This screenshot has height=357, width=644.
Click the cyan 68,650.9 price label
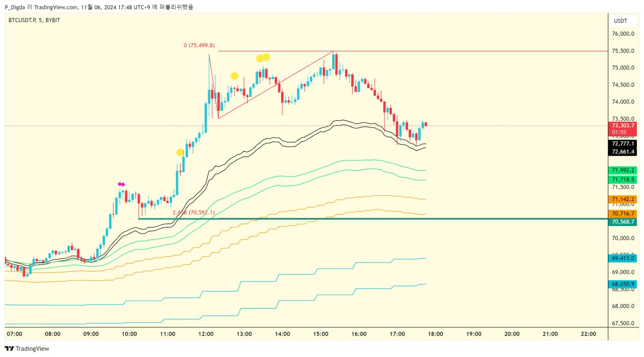click(x=623, y=284)
